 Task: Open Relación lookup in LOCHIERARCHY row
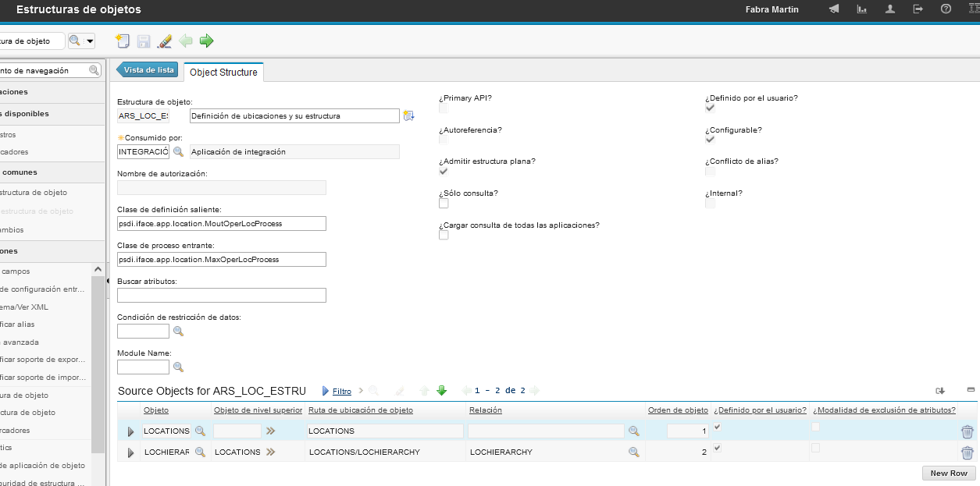(634, 452)
